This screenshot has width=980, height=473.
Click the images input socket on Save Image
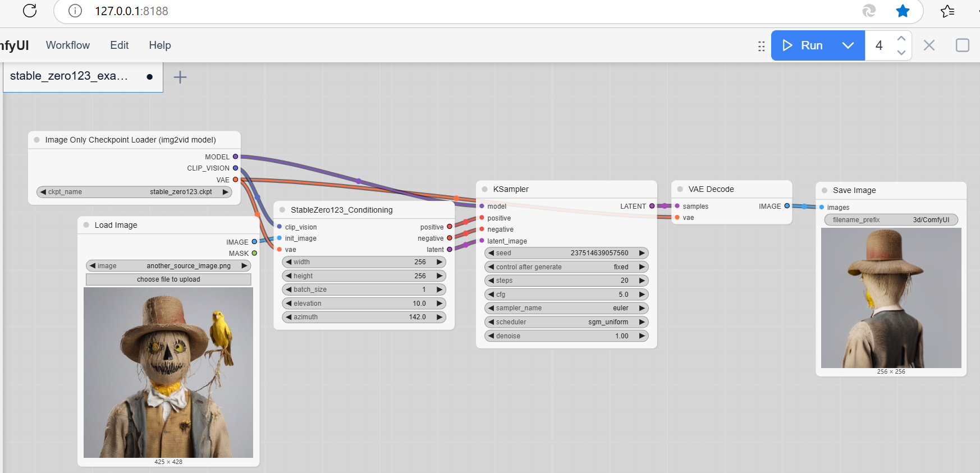(822, 207)
